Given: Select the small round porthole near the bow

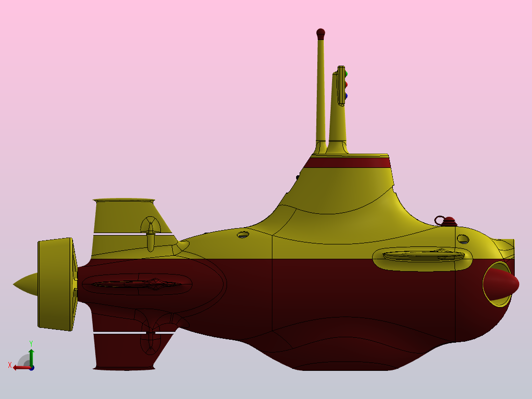Looking at the screenshot, I should (463, 239).
